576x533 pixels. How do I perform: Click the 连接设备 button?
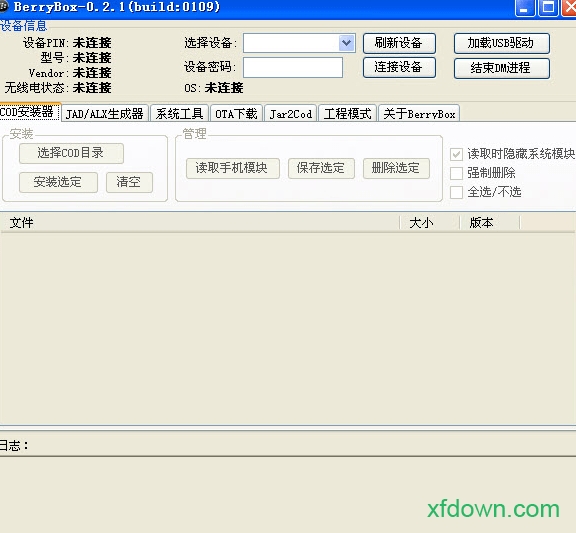point(399,67)
